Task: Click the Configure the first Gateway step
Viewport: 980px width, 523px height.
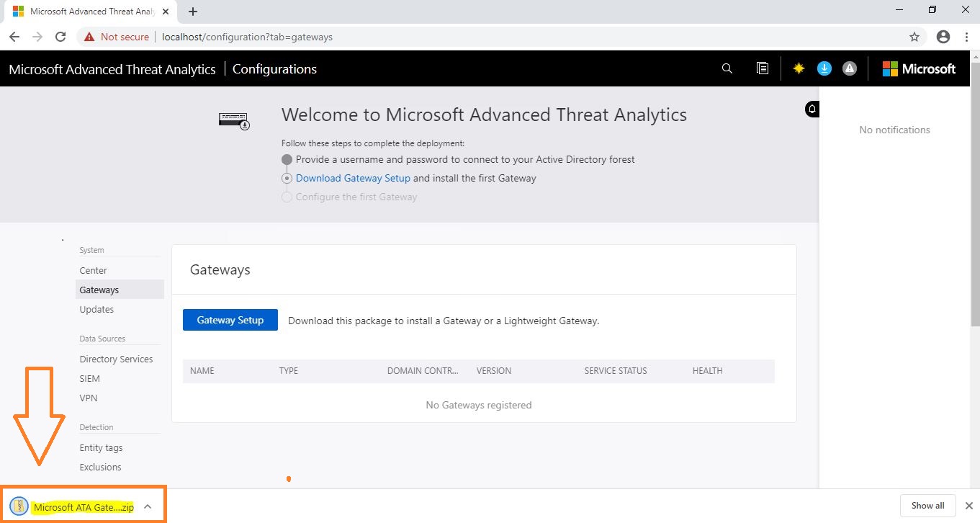Action: [x=356, y=197]
